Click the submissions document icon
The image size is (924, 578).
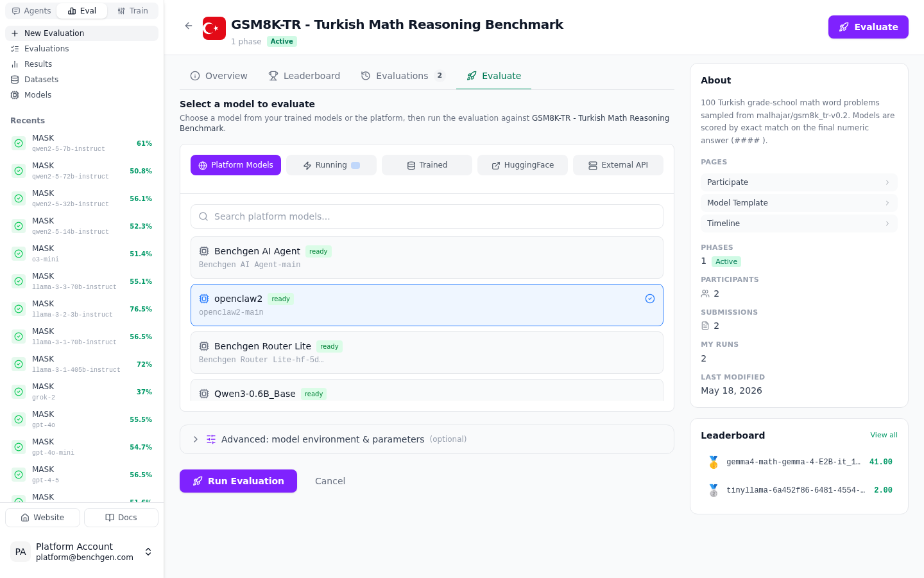[705, 326]
